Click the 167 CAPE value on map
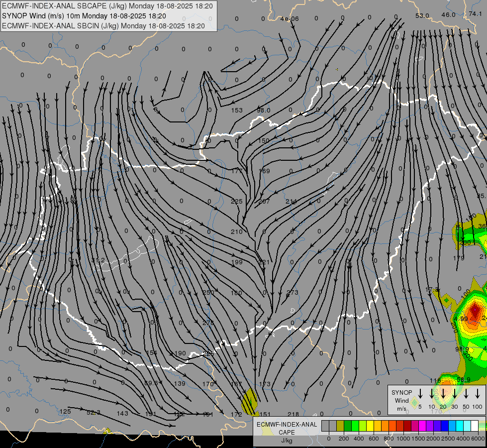 pyautogui.click(x=237, y=384)
